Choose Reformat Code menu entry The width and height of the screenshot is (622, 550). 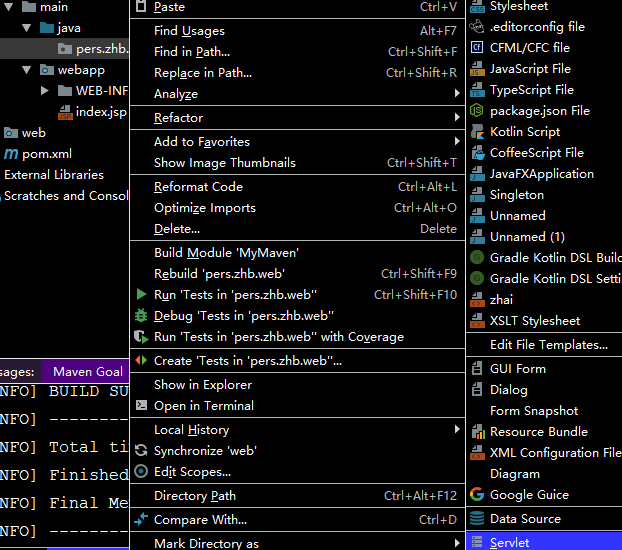click(x=297, y=187)
